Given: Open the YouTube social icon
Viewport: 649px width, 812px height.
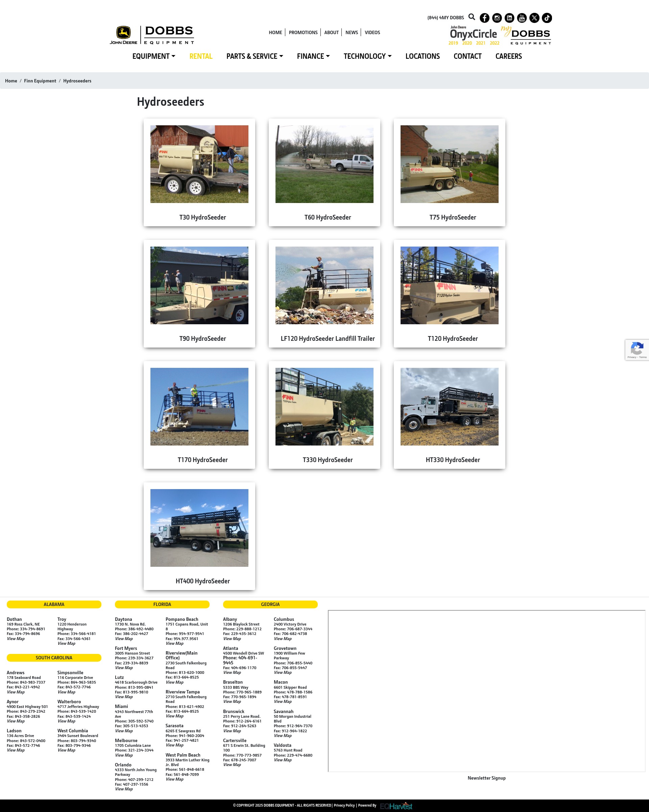Looking at the screenshot, I should point(522,18).
